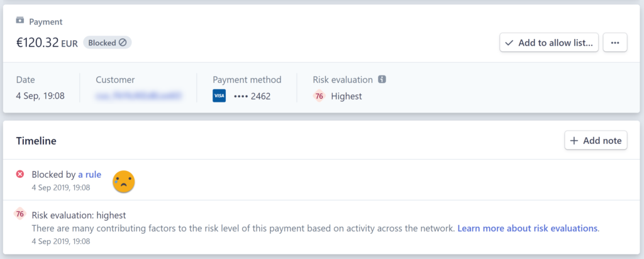Click the Payment card icon in header
The image size is (644, 259).
tap(19, 21)
